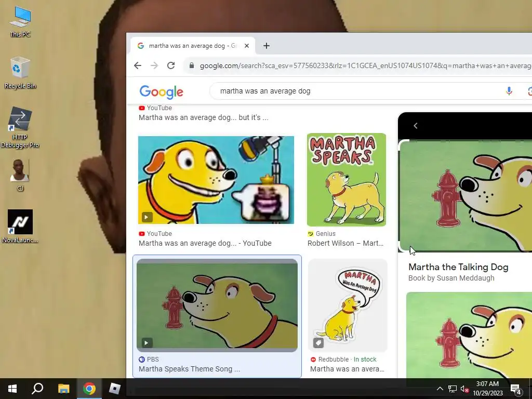Close image preview with back chevron

pos(416,126)
